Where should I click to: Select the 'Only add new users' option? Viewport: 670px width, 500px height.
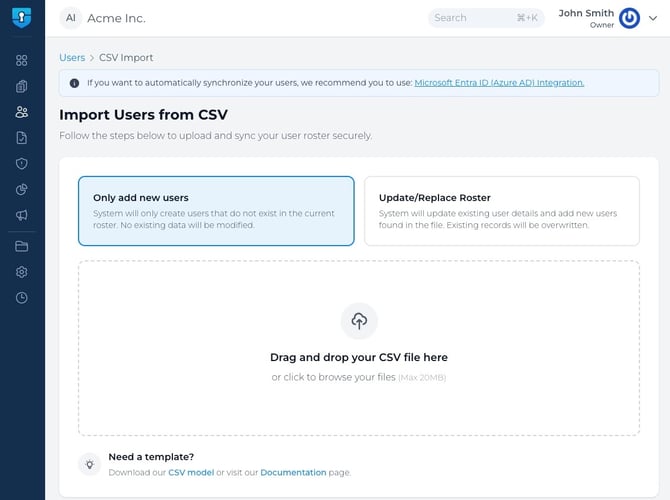[216, 211]
